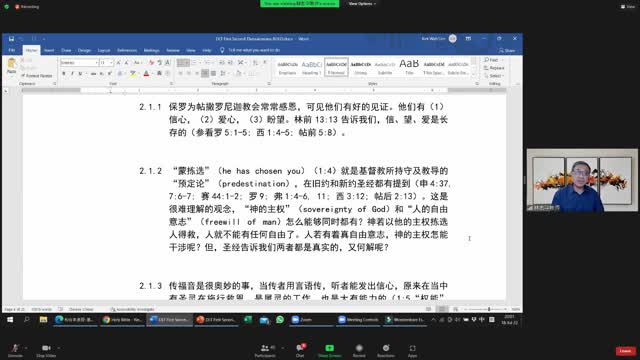Viewport: 640px width, 360px height.
Task: Apply the Heading 1 style
Action: [x=311, y=67]
